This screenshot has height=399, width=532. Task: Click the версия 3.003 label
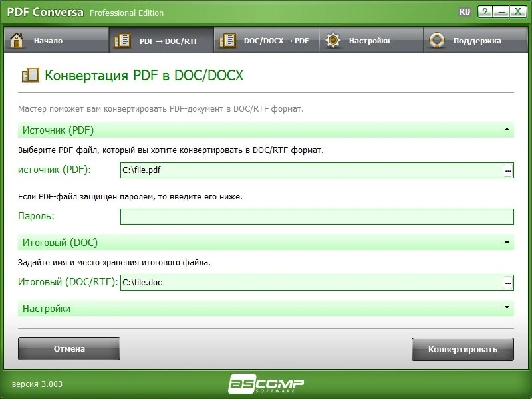click(37, 384)
